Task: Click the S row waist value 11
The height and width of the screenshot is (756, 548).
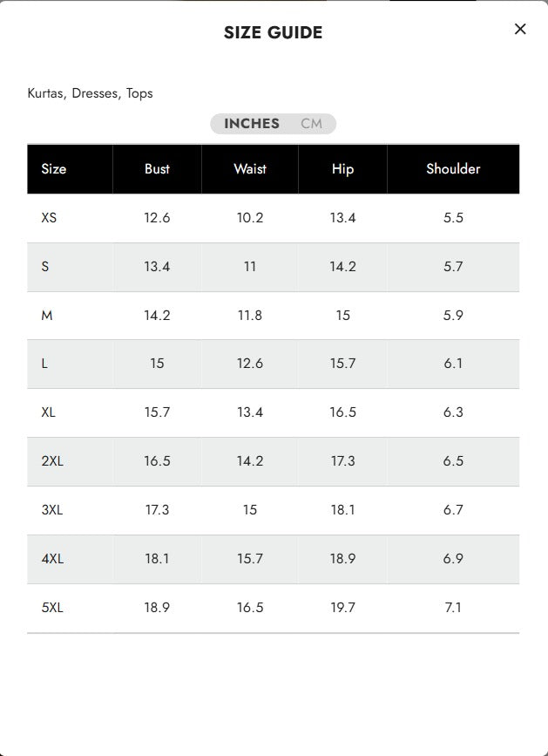Action: tap(250, 267)
